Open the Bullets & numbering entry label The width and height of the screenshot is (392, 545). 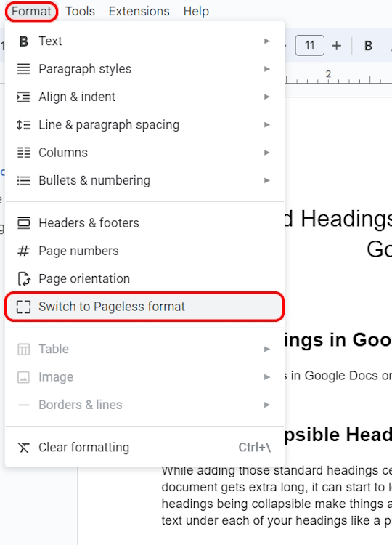94,180
